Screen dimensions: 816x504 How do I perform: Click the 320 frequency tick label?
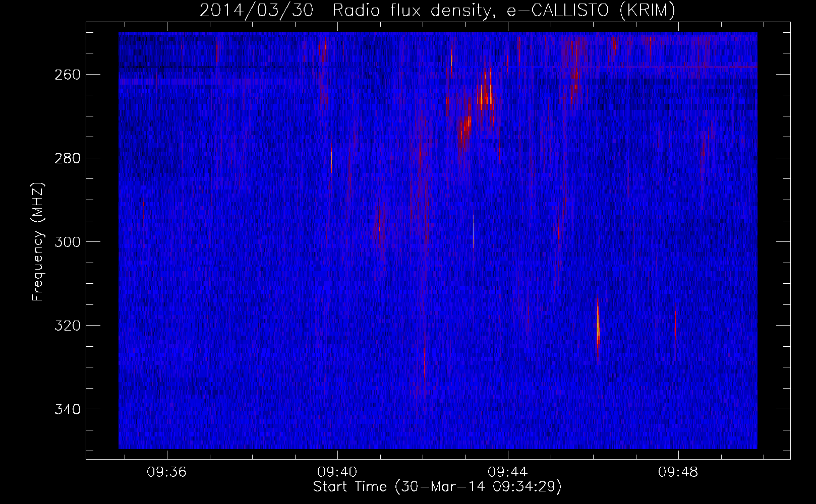(67, 326)
